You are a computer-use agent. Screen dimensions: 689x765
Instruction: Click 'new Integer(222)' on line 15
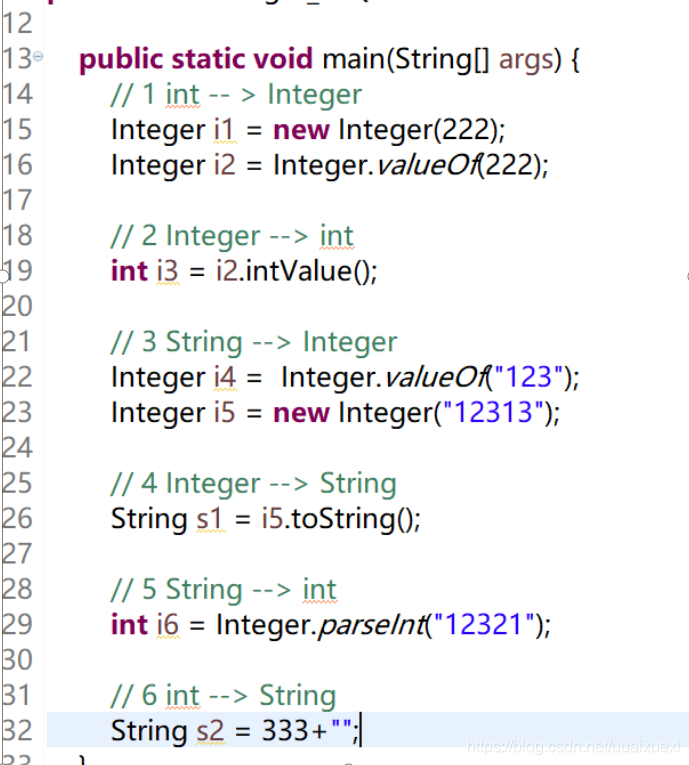pyautogui.click(x=385, y=130)
